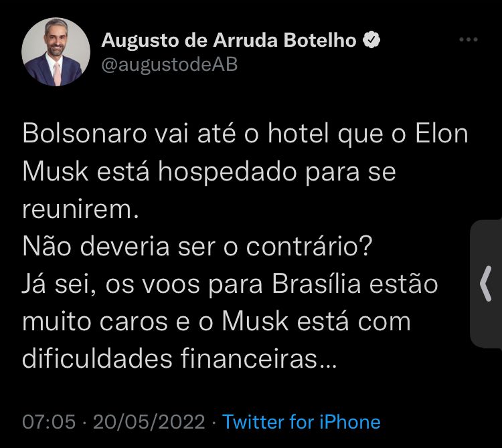Open the @augustodeAB handle
The width and height of the screenshot is (502, 448).
coord(169,64)
